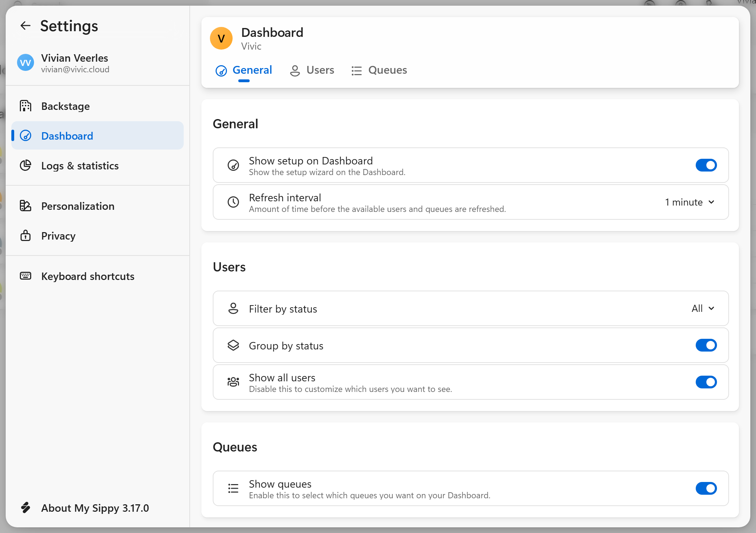Select the General tab
This screenshot has width=756, height=533.
(244, 70)
